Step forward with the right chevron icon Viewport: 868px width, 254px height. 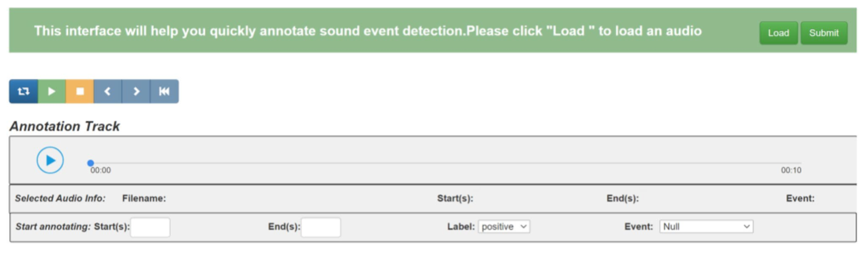pyautogui.click(x=136, y=91)
